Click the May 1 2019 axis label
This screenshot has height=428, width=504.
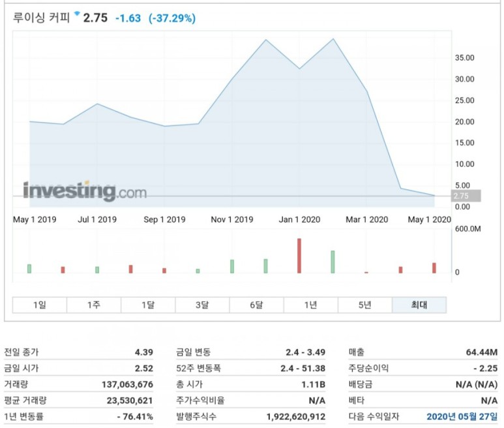point(35,220)
